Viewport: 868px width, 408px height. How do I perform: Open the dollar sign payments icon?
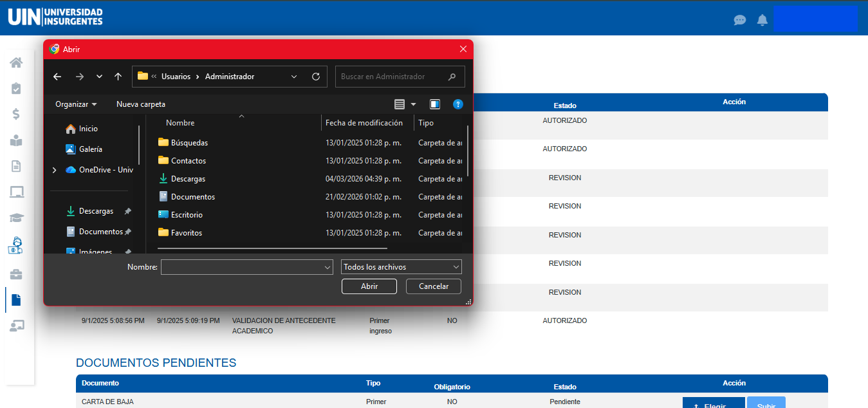(16, 114)
